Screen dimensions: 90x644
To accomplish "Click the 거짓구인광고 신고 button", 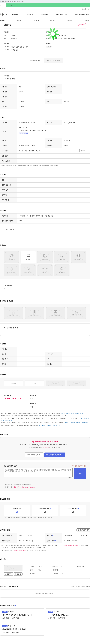I will (83, 530).
